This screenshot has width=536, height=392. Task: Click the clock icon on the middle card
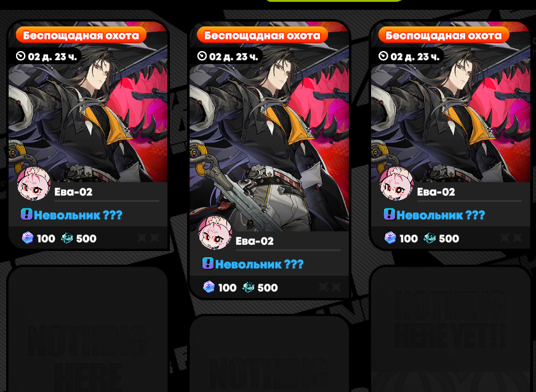coord(202,56)
